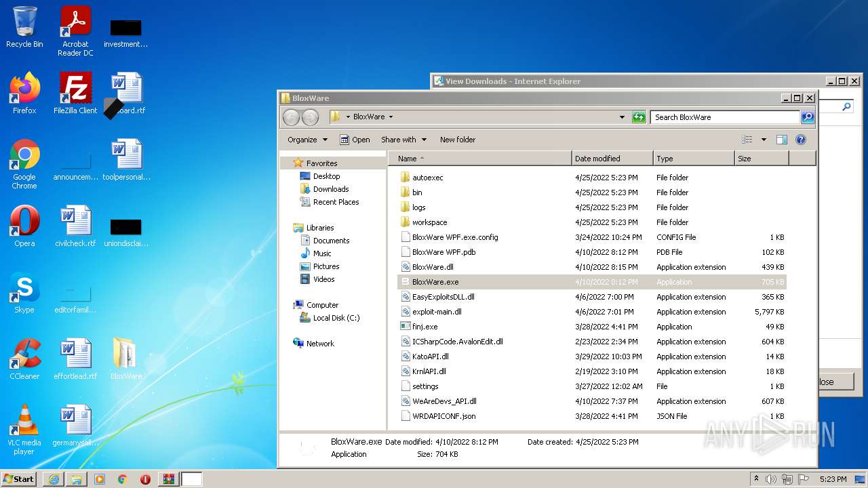Click the Explorer Back navigation button
This screenshot has height=488, width=868.
point(291,117)
